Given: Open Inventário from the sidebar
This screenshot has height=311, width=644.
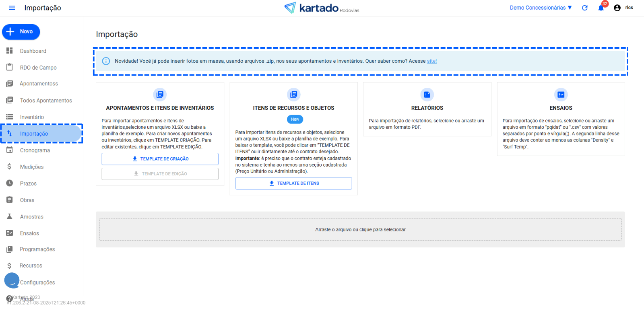Looking at the screenshot, I should [x=32, y=117].
